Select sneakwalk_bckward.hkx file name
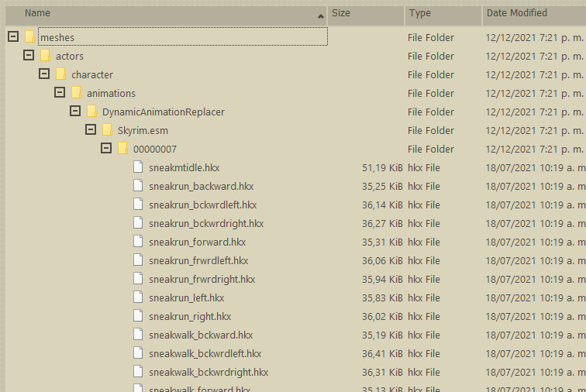Image resolution: width=586 pixels, height=392 pixels. (x=201, y=335)
